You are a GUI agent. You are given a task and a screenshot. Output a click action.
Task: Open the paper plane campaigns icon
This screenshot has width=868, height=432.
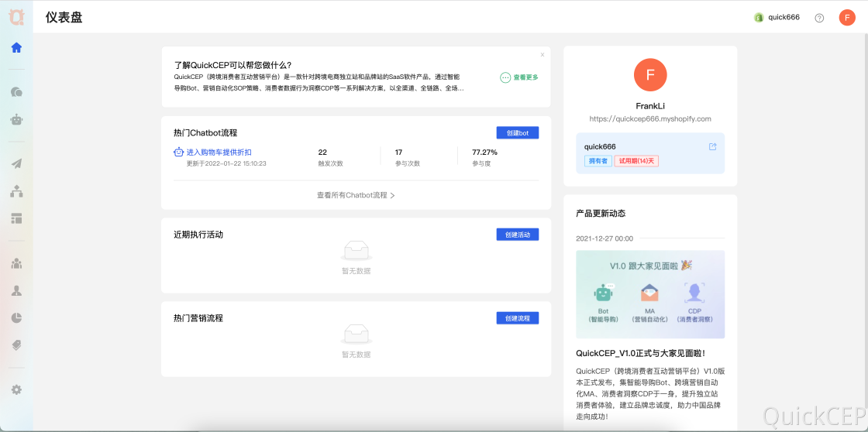point(16,163)
